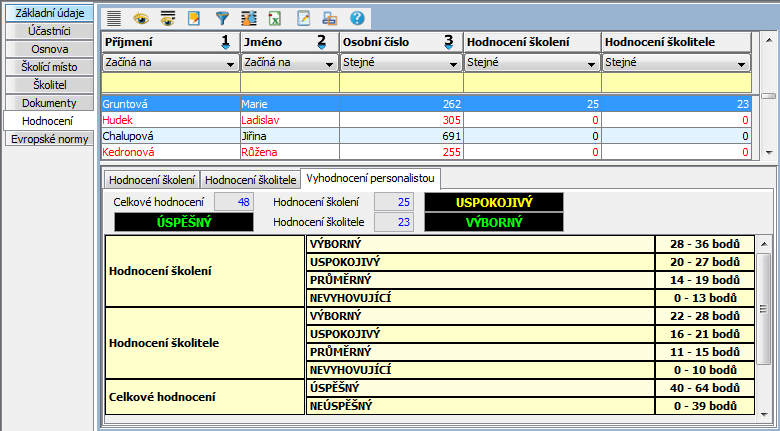Expand the Osobní číslo filter condition dropdown

point(455,63)
